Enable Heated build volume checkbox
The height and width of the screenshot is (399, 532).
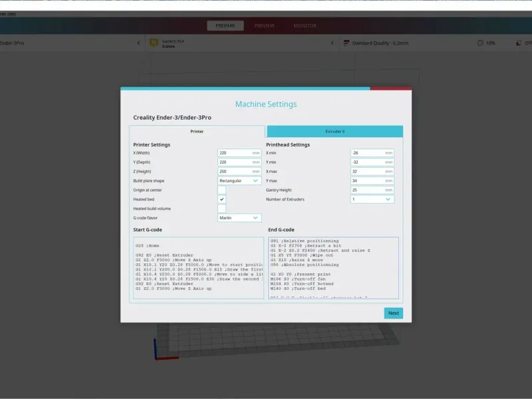coord(221,209)
